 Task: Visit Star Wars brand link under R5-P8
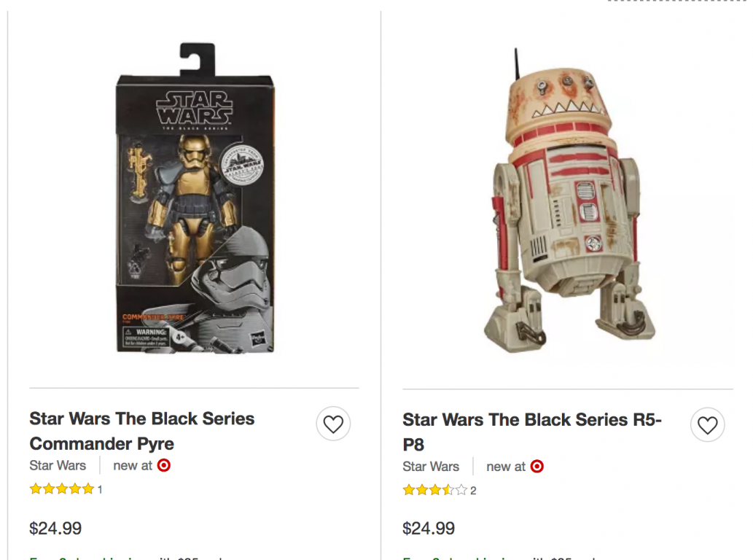tap(431, 467)
